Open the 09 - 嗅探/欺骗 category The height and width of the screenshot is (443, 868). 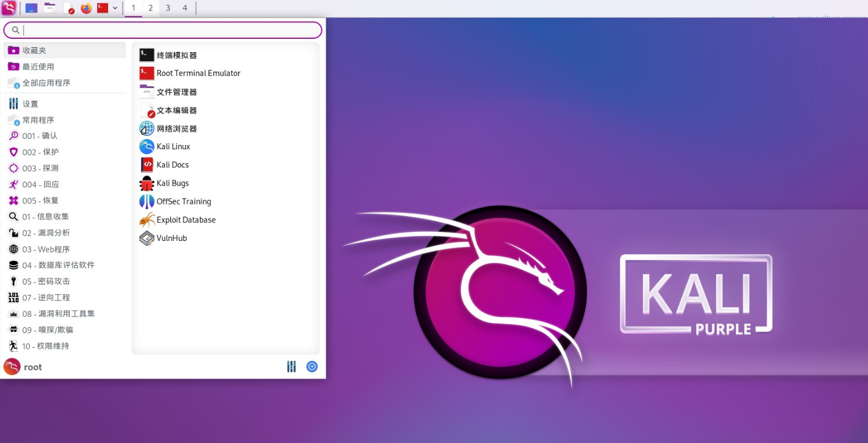point(64,330)
